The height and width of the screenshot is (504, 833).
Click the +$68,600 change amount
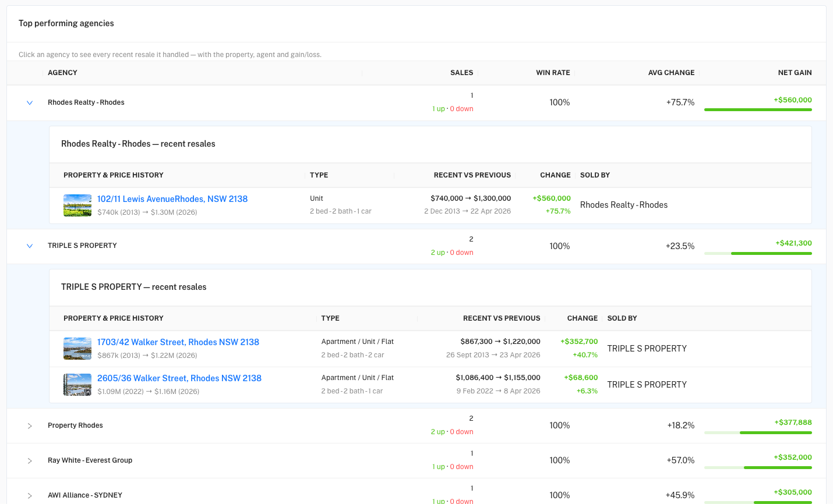click(x=581, y=378)
